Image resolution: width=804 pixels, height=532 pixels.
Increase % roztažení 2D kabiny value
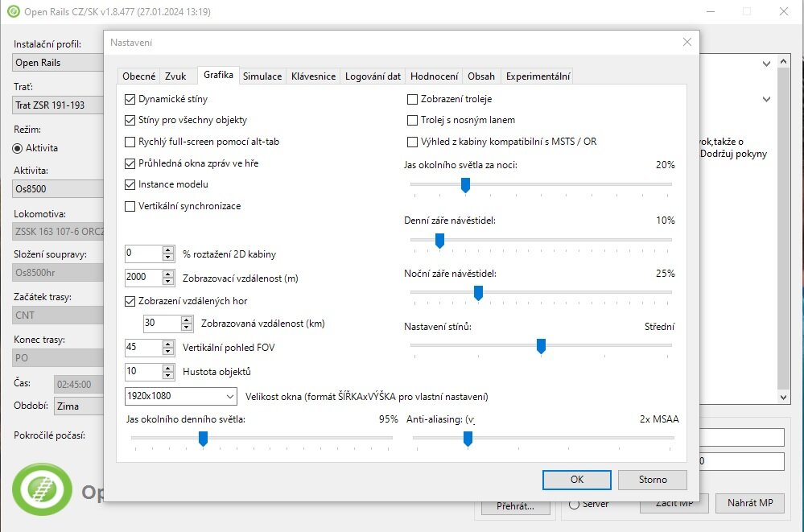(168, 250)
